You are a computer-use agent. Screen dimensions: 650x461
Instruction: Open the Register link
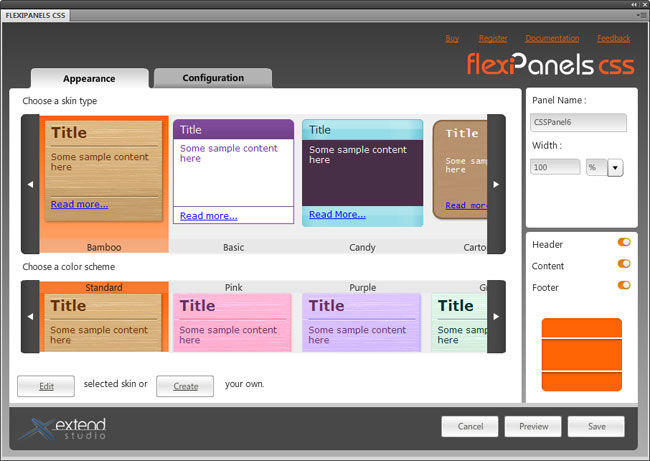pyautogui.click(x=493, y=39)
